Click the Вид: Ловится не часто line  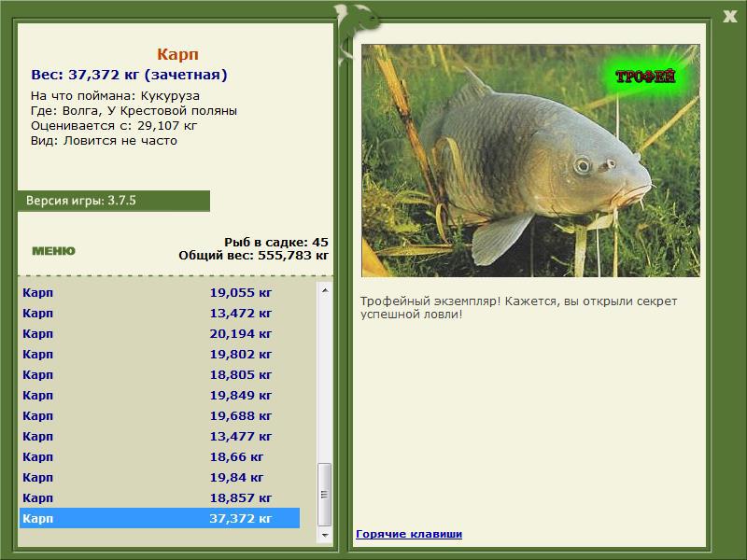(104, 141)
